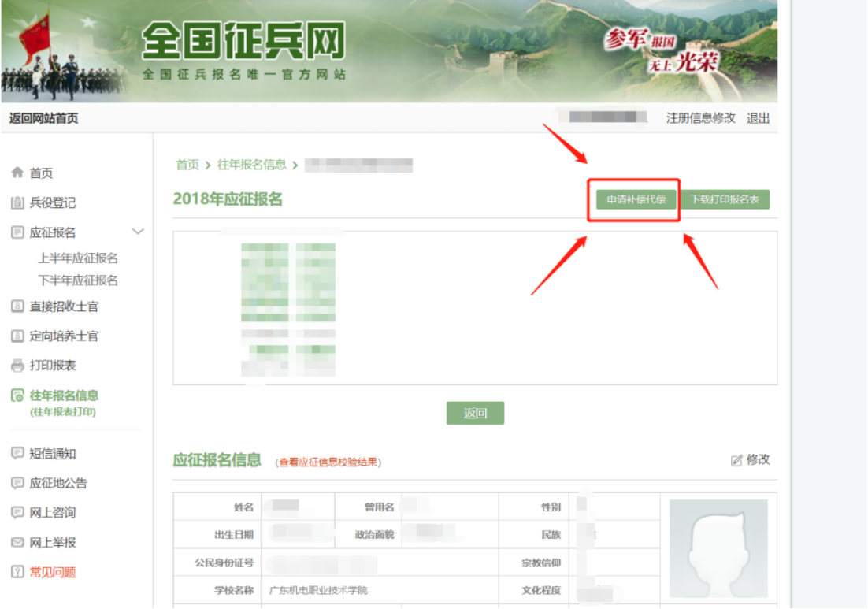The width and height of the screenshot is (868, 609).
Task: Click the question icon for 常见问题
Action: tap(17, 572)
